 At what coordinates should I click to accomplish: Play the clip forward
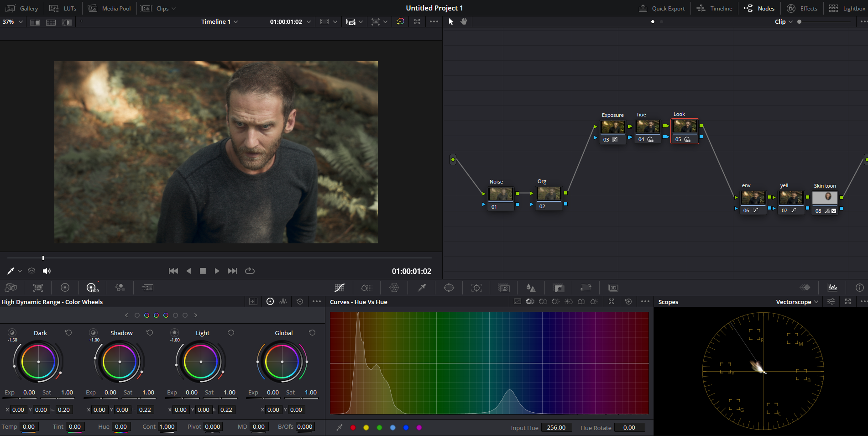(217, 271)
